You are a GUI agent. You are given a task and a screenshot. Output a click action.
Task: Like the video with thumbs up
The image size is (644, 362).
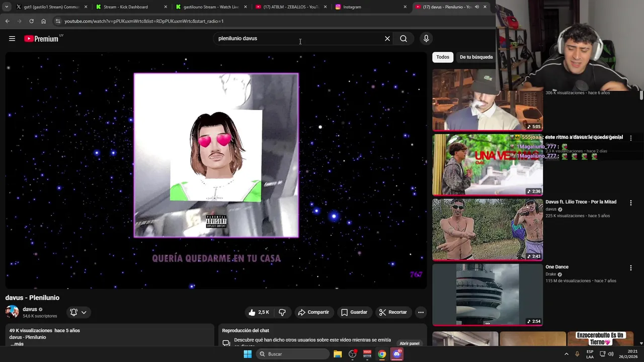click(252, 312)
